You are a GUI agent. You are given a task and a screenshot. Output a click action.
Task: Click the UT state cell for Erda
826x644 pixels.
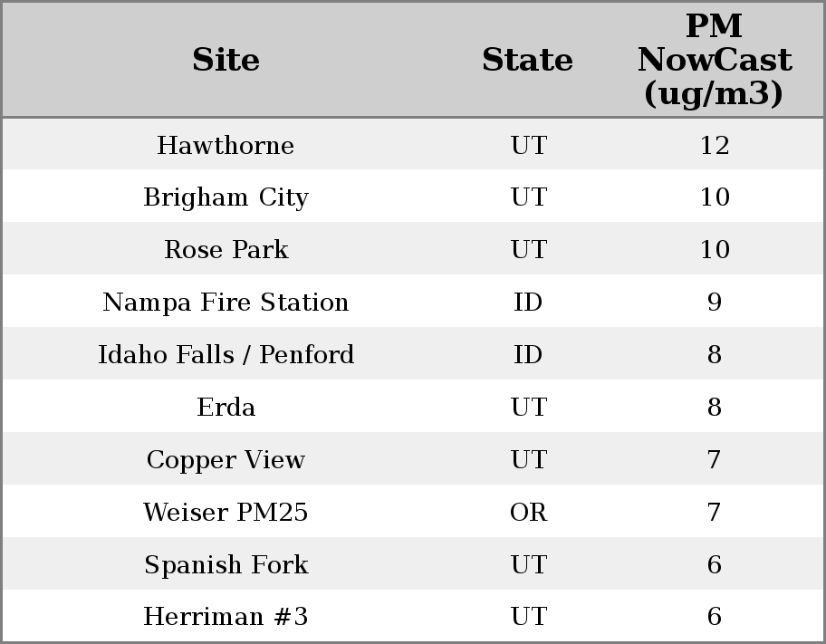click(528, 408)
